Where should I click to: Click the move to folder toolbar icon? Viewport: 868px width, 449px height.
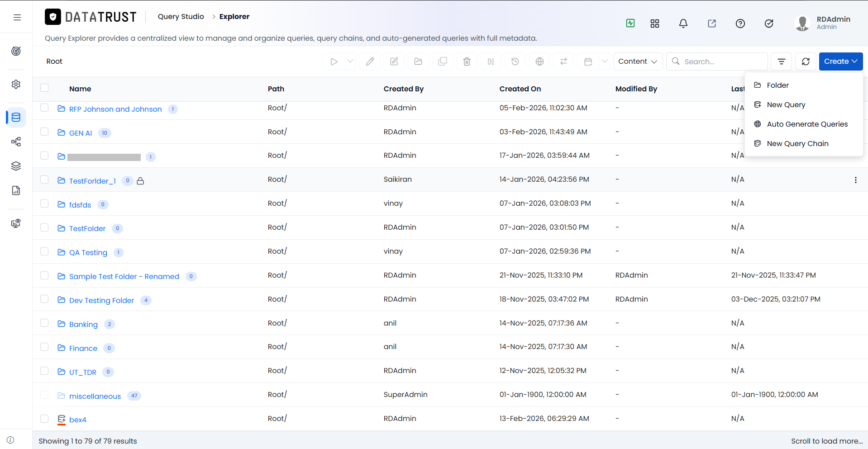[419, 61]
